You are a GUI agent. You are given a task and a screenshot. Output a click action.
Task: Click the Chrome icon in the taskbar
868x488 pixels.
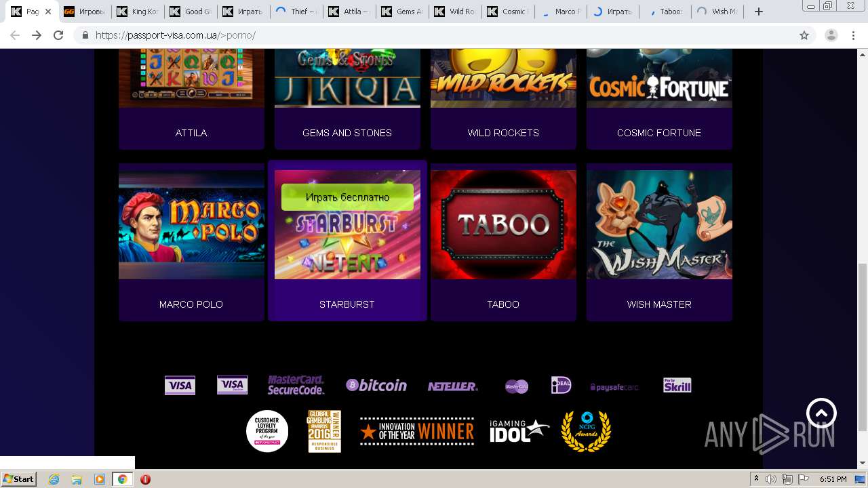(x=123, y=479)
